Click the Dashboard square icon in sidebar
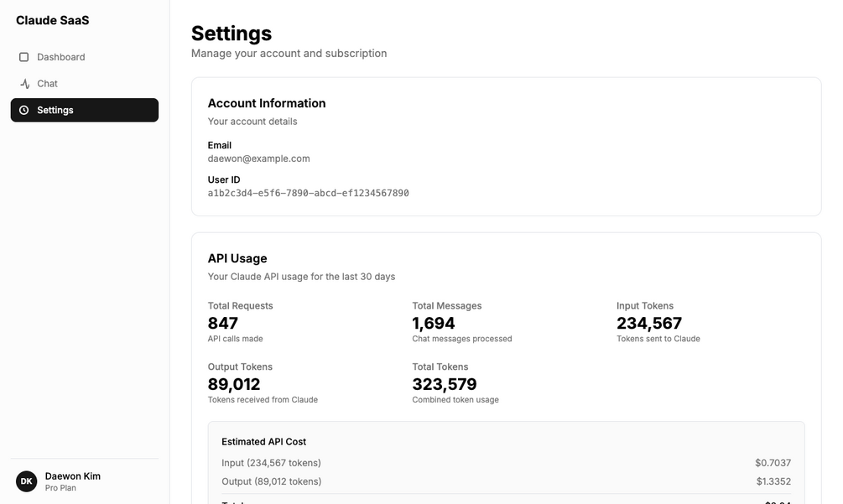Screen dimensions: 843x504 23,57
